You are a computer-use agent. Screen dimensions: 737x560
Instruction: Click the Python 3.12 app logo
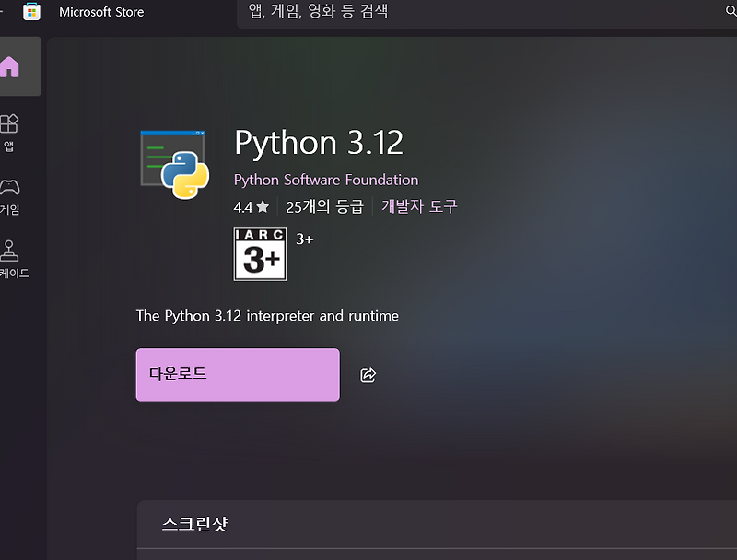tap(174, 163)
